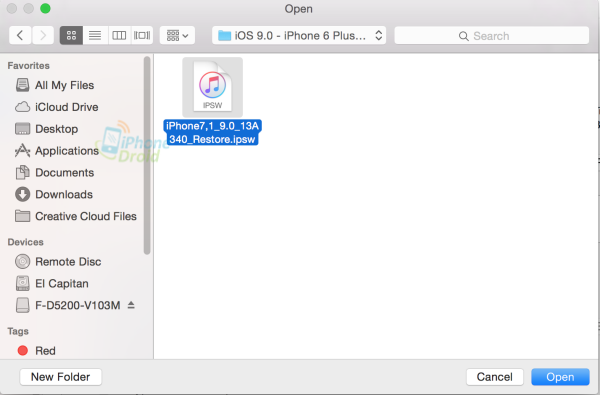Viewport: 600px width, 395px height.
Task: Click the magnifying glass search icon
Action: coord(463,36)
